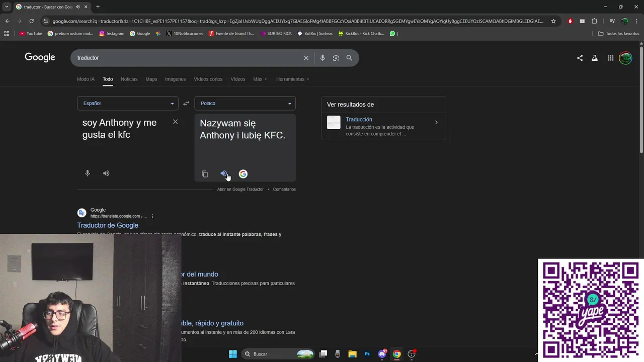The image size is (644, 362).
Task: Select the Todo results tab
Action: [108, 79]
